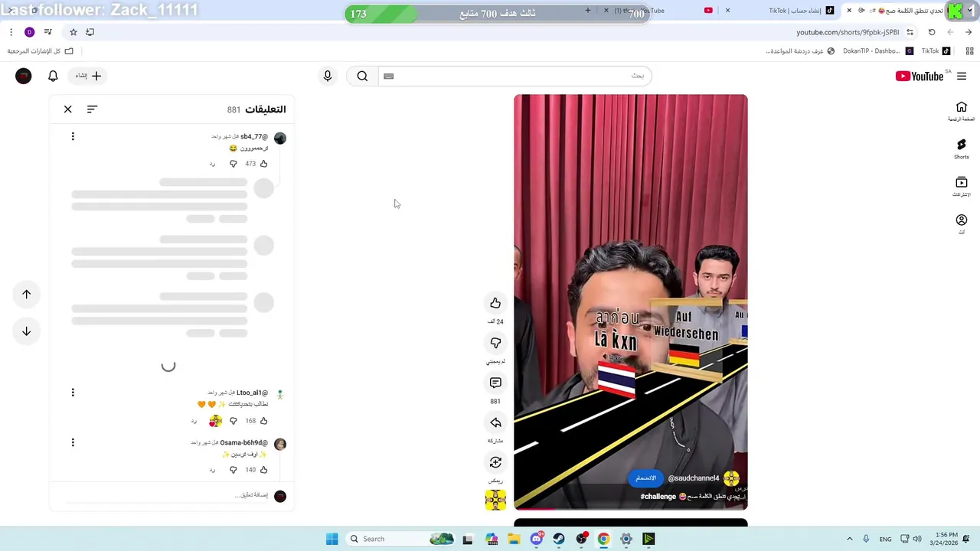Click the #challenge hashtag on video
Image resolution: width=980 pixels, height=551 pixels.
[x=658, y=497]
